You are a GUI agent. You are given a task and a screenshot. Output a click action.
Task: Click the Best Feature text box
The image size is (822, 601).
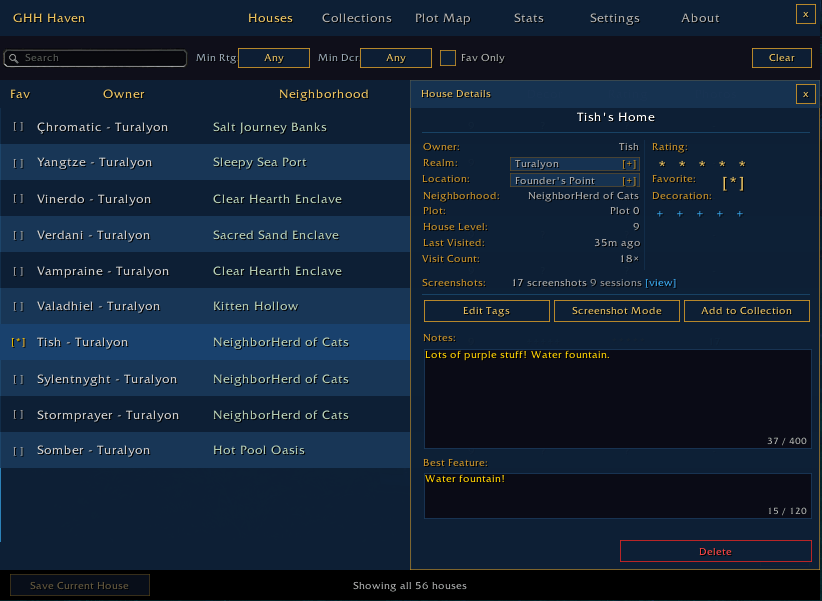coord(618,496)
